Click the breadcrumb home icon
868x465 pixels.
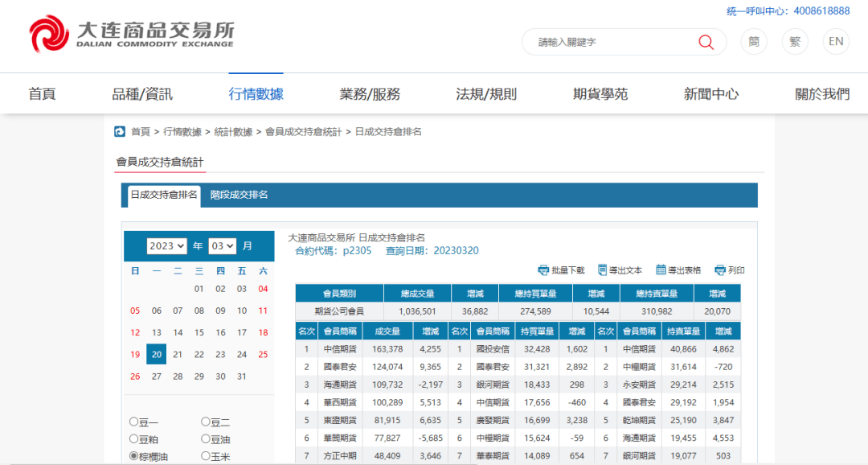click(120, 132)
